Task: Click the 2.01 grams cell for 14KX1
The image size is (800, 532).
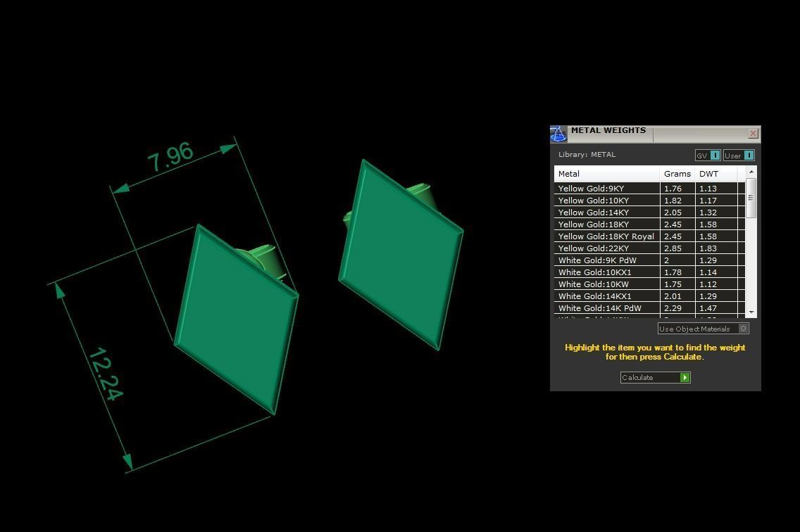Action: point(677,296)
